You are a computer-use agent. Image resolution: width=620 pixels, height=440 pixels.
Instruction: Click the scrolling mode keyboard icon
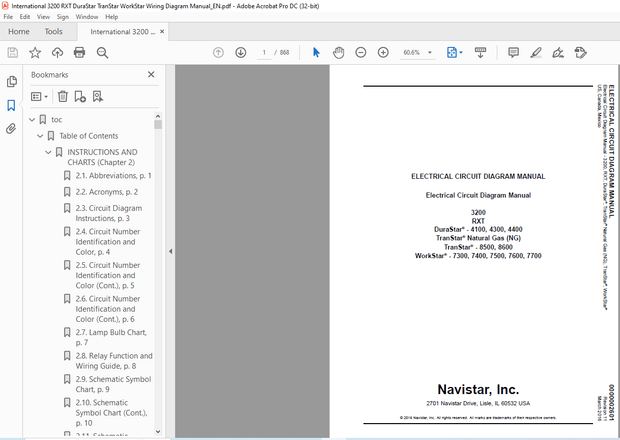(x=480, y=53)
